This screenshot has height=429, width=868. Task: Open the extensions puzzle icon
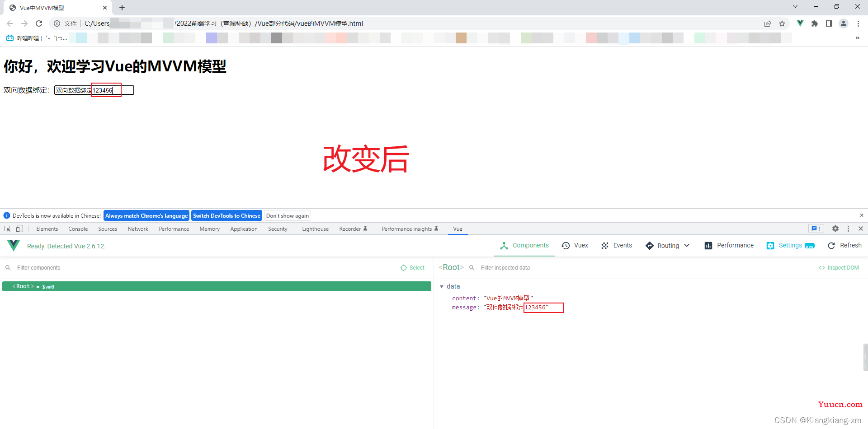click(x=815, y=23)
